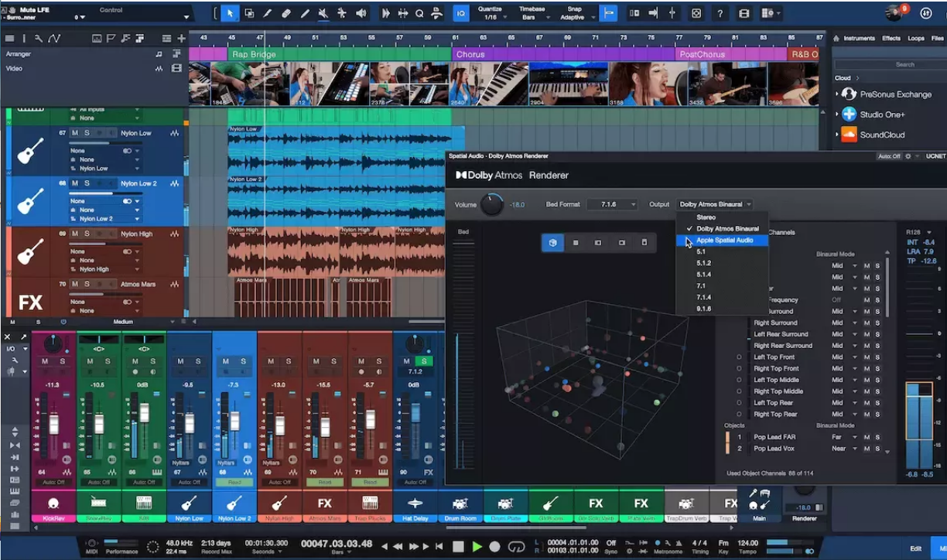The height and width of the screenshot is (560, 947).
Task: Click the PreSonus Exchange icon
Action: coord(850,94)
